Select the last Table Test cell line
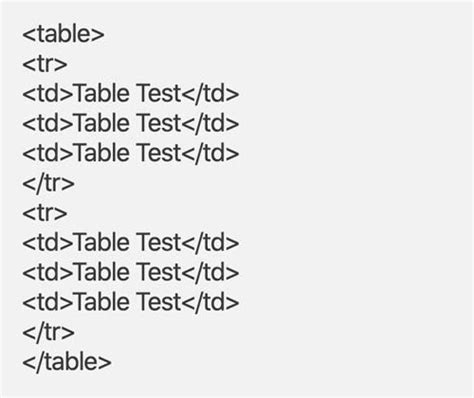The image size is (474, 398). 131,303
